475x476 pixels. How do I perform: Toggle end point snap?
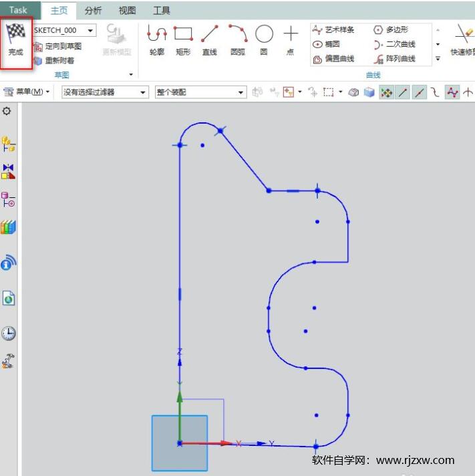pyautogui.click(x=403, y=92)
